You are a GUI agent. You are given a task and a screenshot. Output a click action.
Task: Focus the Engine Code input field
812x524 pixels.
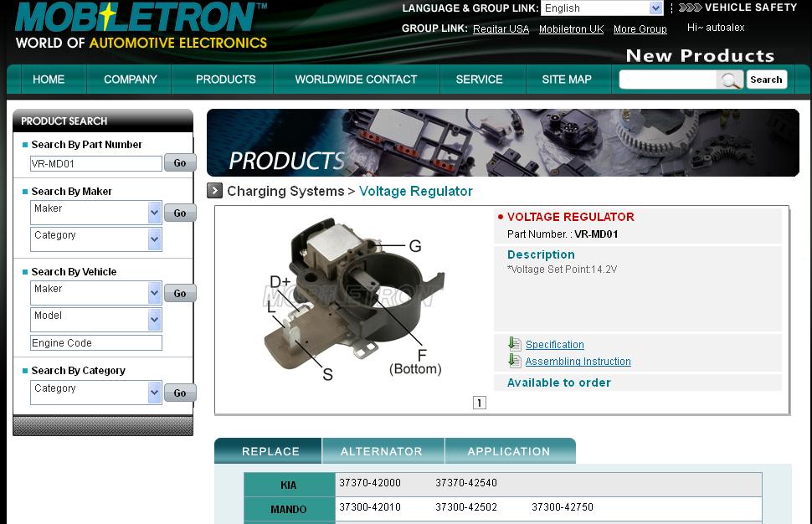point(96,342)
